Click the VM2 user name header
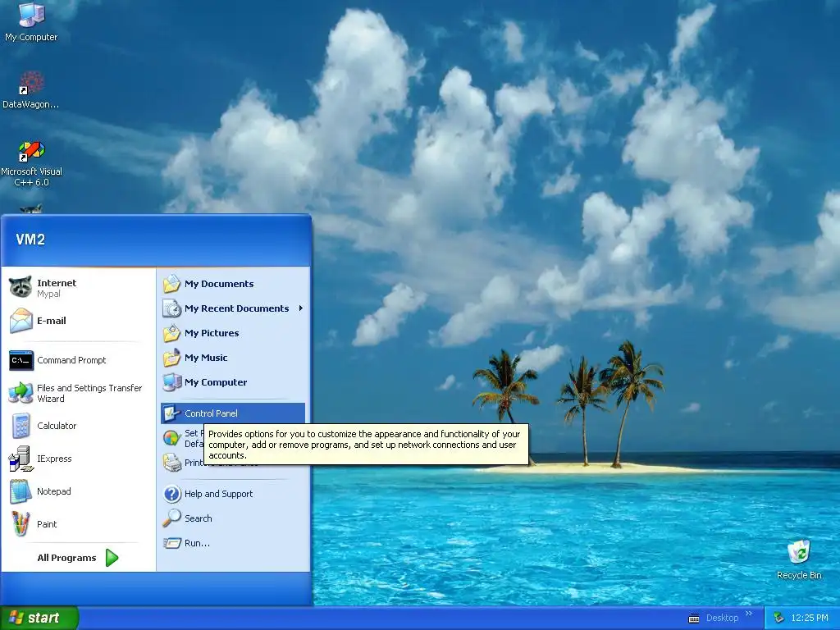This screenshot has width=840, height=630. (30, 240)
